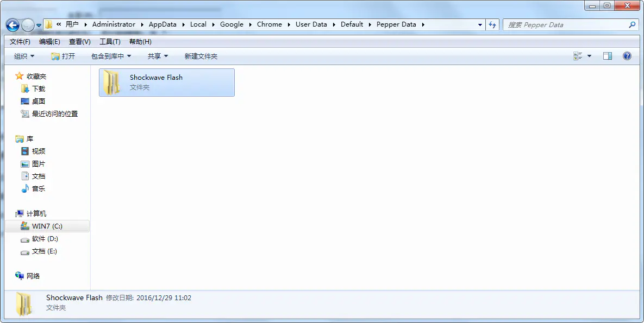Open the 文件(F) menu

[20, 42]
